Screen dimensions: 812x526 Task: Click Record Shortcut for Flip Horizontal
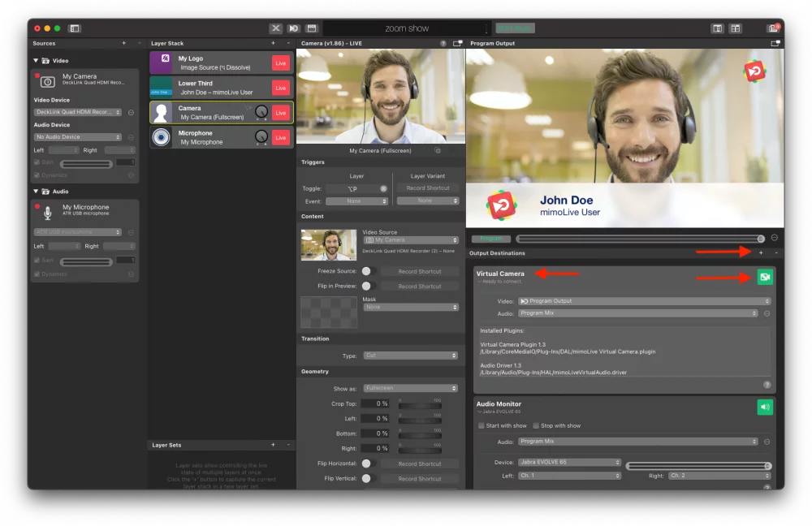coord(420,464)
